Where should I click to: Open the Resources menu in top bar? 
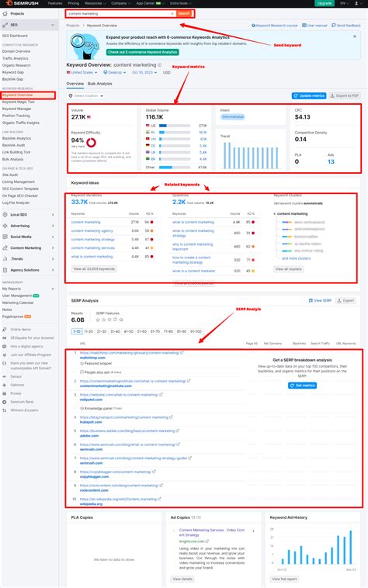pos(95,3)
